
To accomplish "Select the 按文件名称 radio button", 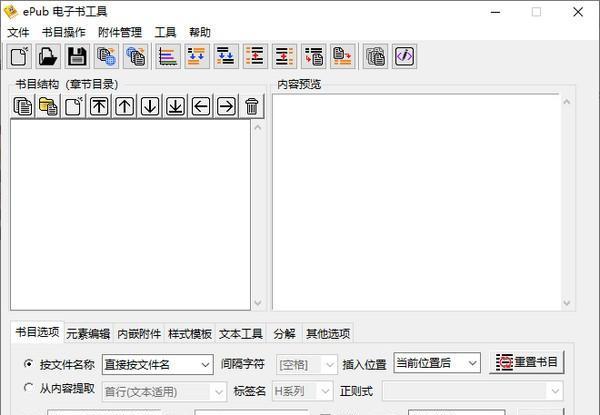I will [28, 364].
